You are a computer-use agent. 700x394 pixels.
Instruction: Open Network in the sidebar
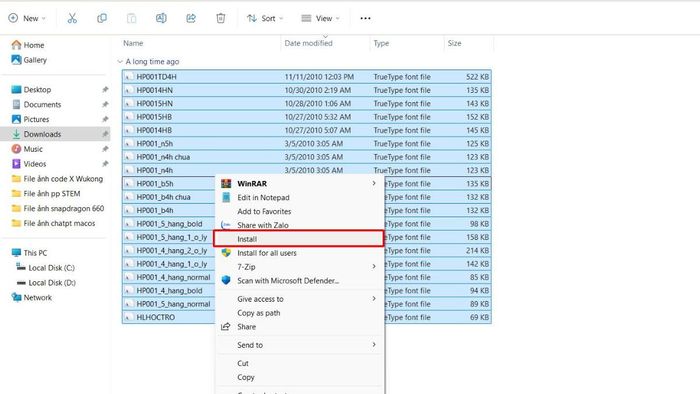click(32, 297)
